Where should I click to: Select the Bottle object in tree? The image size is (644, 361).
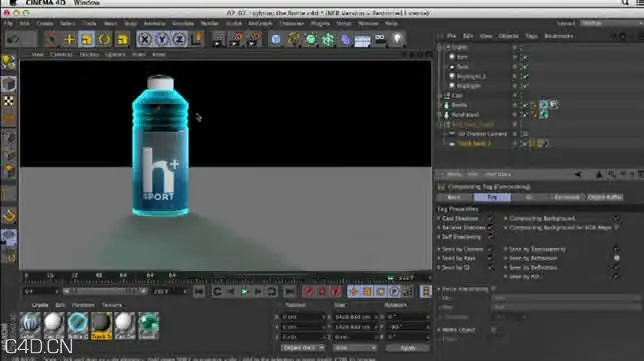coord(459,105)
